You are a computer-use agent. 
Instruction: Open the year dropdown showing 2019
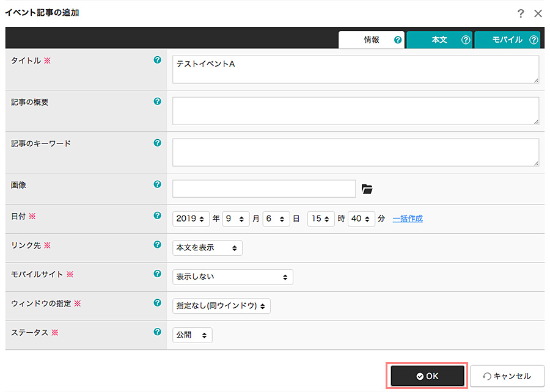[191, 219]
